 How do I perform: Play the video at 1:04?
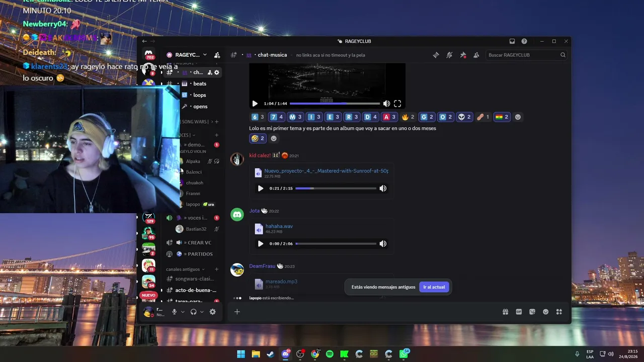(255, 104)
